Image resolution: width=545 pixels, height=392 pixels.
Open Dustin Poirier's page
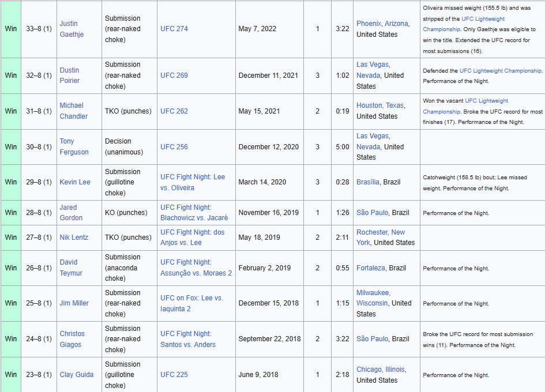(x=70, y=76)
